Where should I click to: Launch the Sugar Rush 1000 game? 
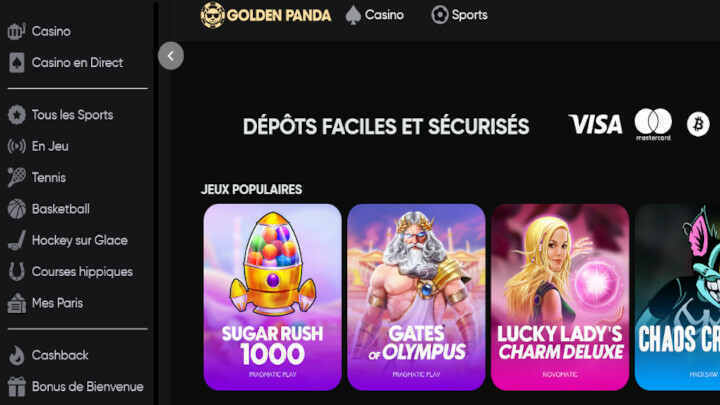pos(272,297)
